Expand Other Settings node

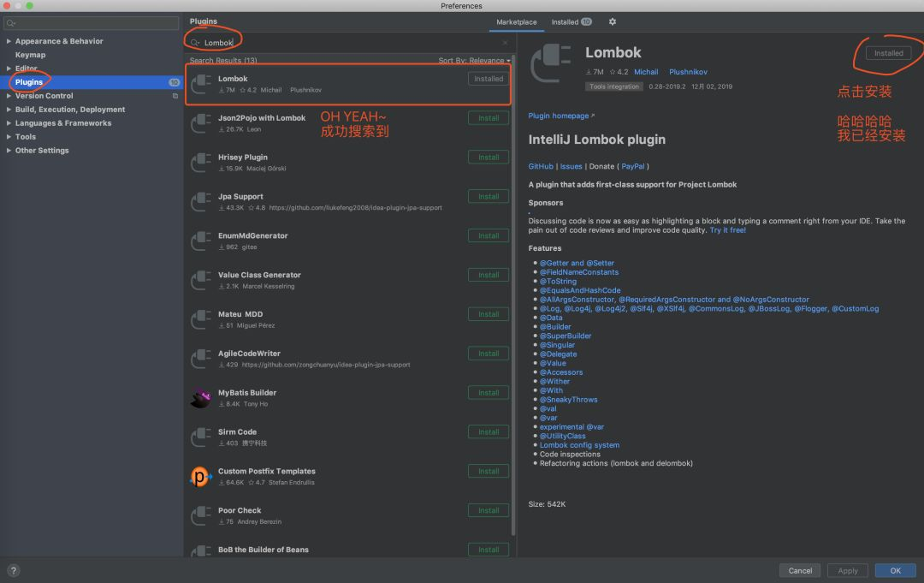[9, 151]
